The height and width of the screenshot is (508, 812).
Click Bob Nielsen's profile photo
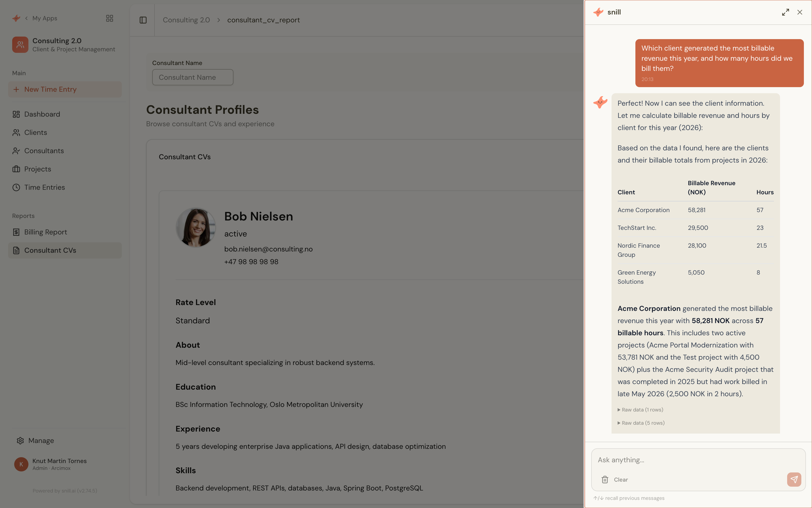(x=196, y=228)
